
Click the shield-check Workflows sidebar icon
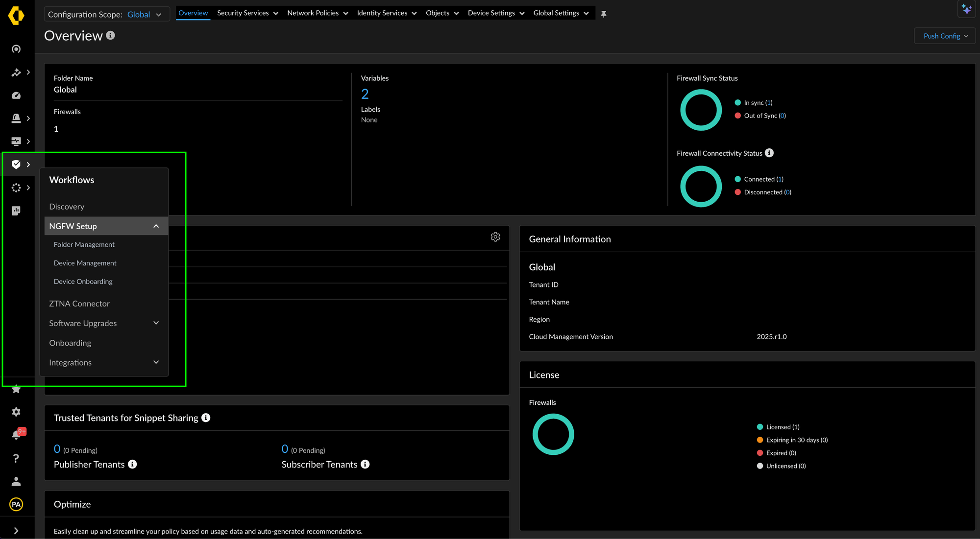[x=16, y=164]
